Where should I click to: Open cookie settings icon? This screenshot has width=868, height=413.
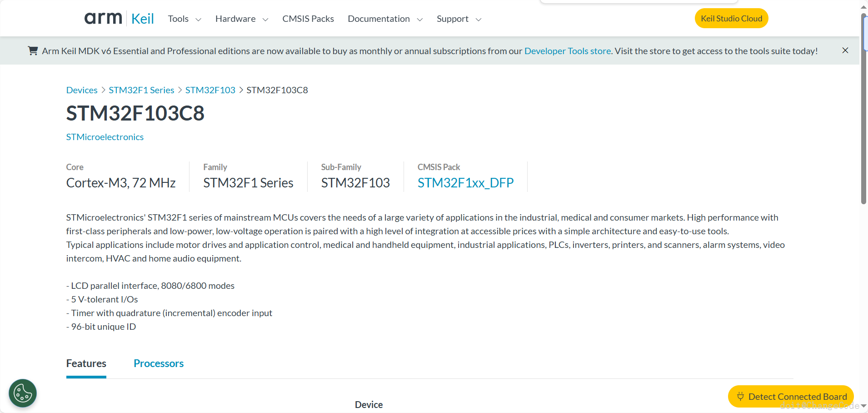click(x=23, y=393)
